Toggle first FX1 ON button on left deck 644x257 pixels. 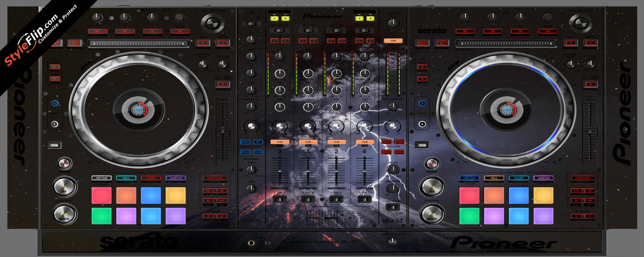coord(97,31)
